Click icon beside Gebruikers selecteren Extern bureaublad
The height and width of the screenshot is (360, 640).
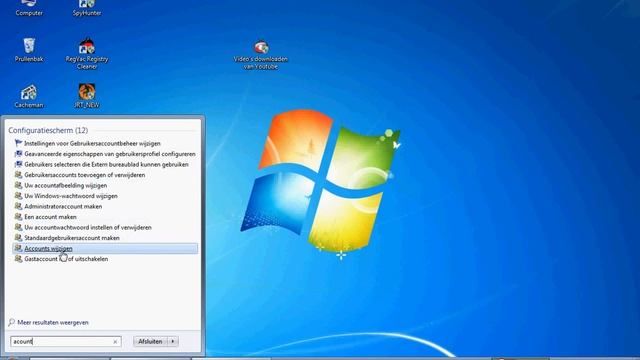click(18, 164)
